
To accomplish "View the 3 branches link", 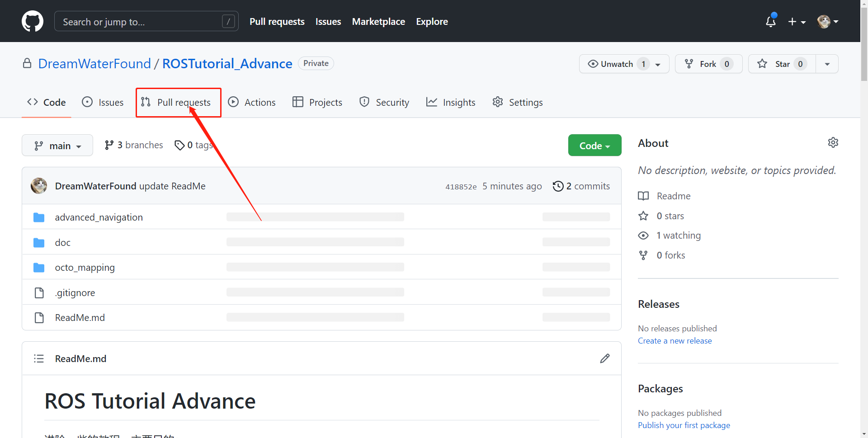I will point(134,145).
